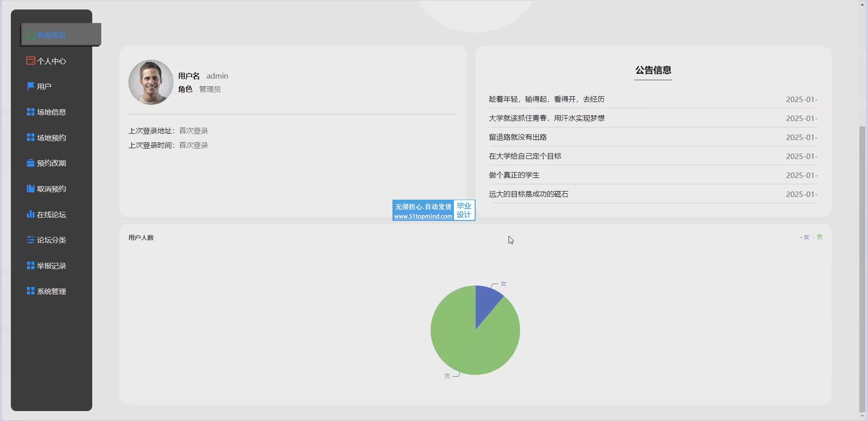Image resolution: width=868 pixels, height=421 pixels.
Task: Click the card icon next to 个人中心
Action: coord(30,61)
